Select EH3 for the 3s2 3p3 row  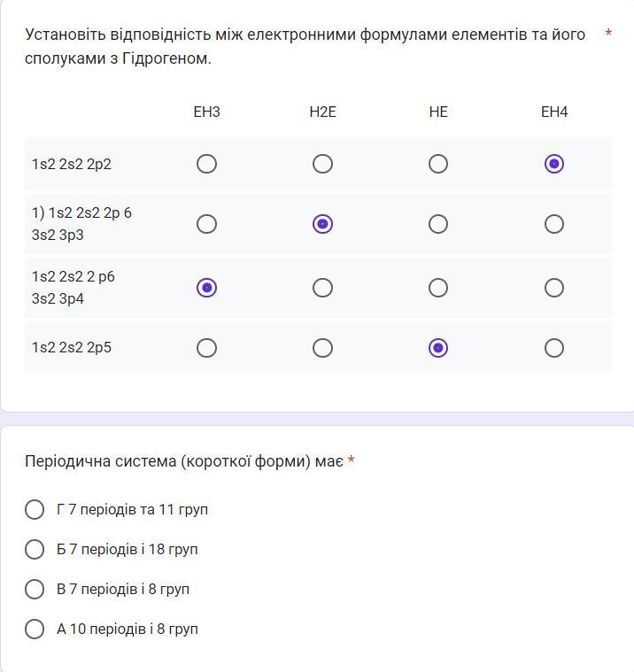[206, 224]
